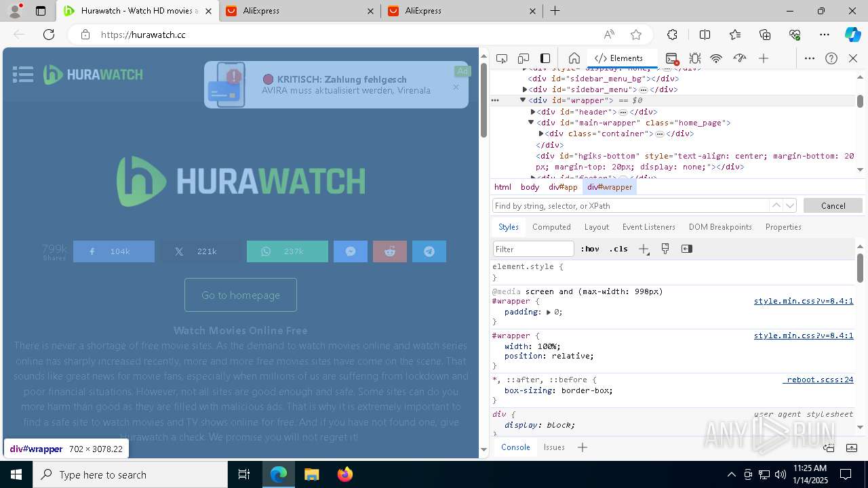
Task: Collapse the div id main-wrapper node
Action: coord(531,123)
